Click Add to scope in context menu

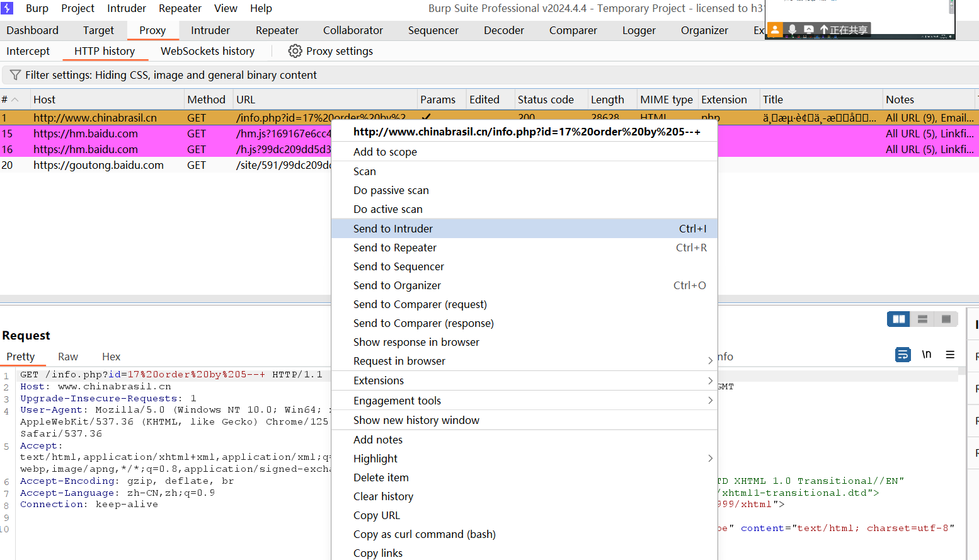coord(524,152)
